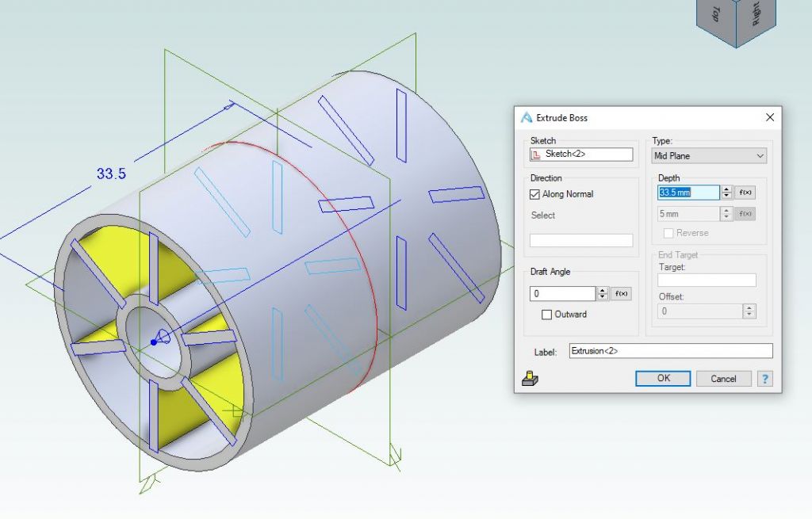812x519 pixels.
Task: Uncheck the Along Normal checkbox
Action: pyautogui.click(x=534, y=194)
